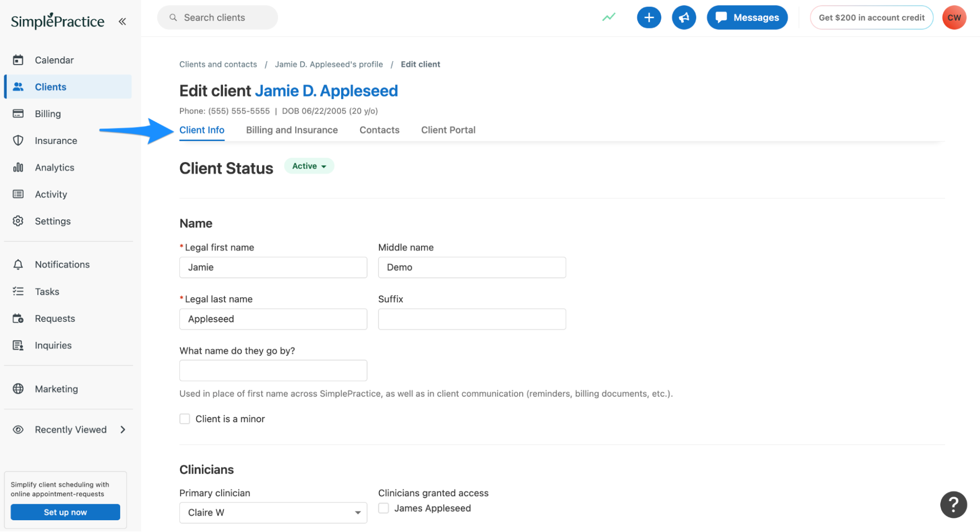Go to Tasks in the sidebar
980x532 pixels.
pos(68,291)
